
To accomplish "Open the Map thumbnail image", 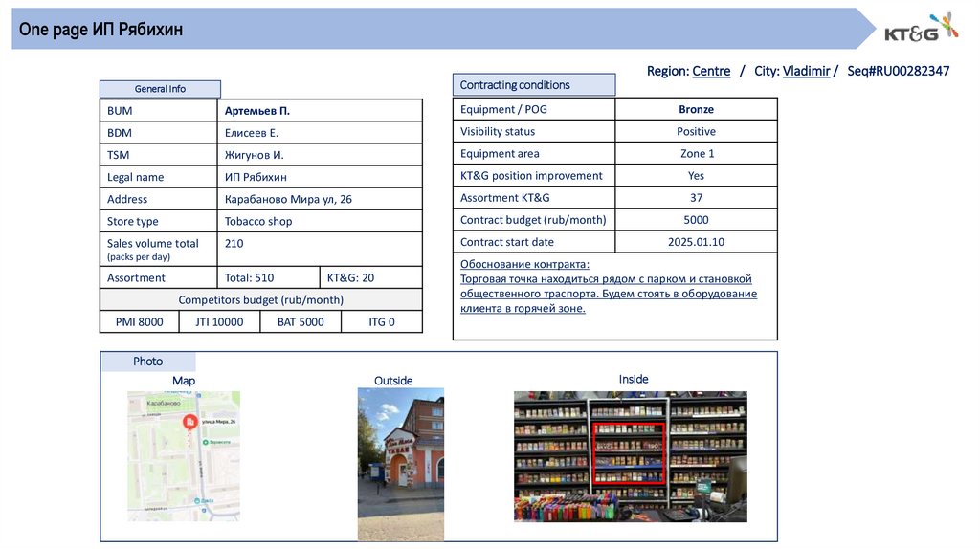I will (x=184, y=456).
